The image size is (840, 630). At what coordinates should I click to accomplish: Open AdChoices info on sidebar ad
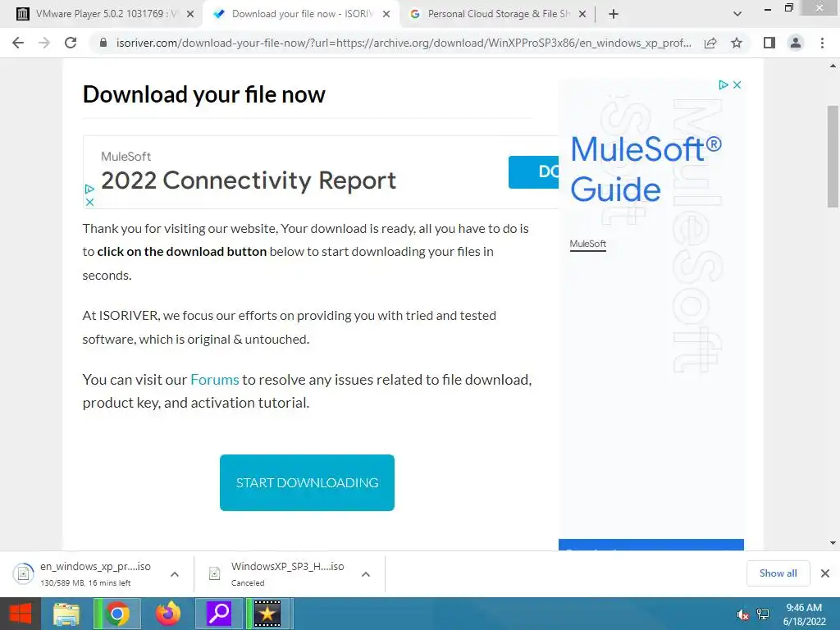(x=724, y=84)
